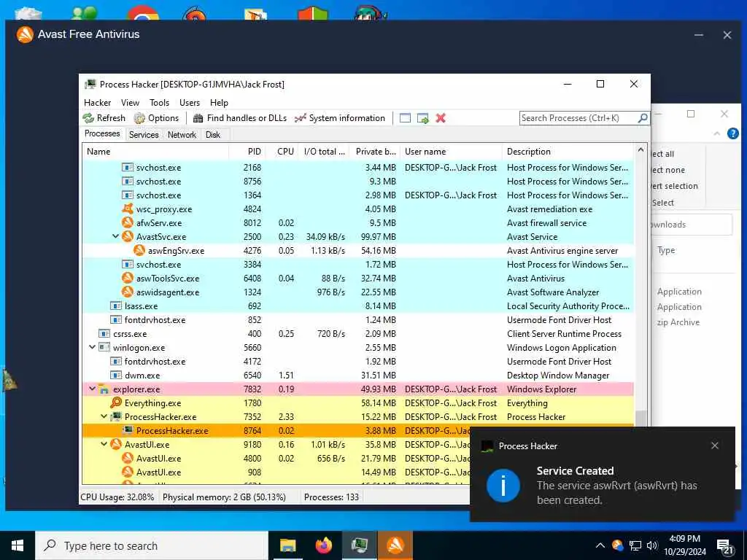
Task: Click the aswEngSrv.exe process icon
Action: 139,250
